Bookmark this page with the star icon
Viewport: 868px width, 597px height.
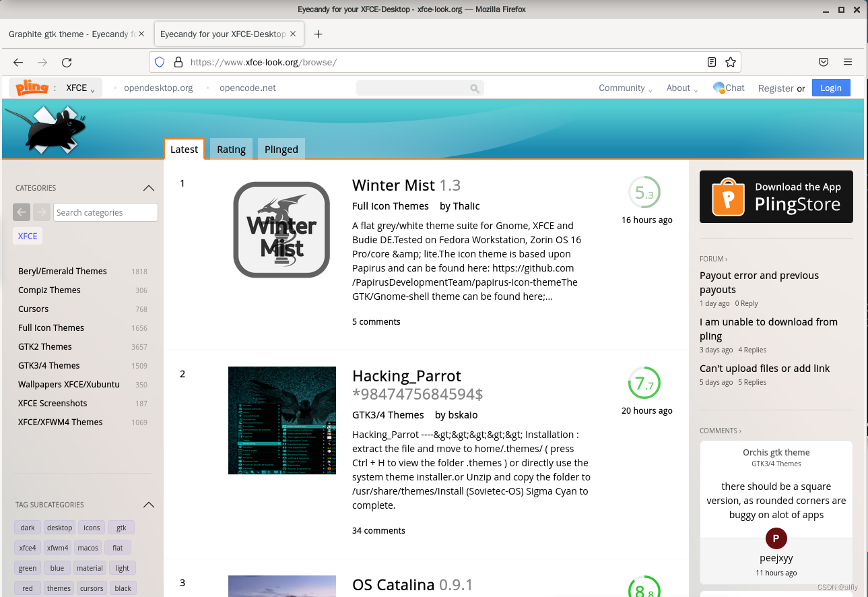tap(731, 62)
